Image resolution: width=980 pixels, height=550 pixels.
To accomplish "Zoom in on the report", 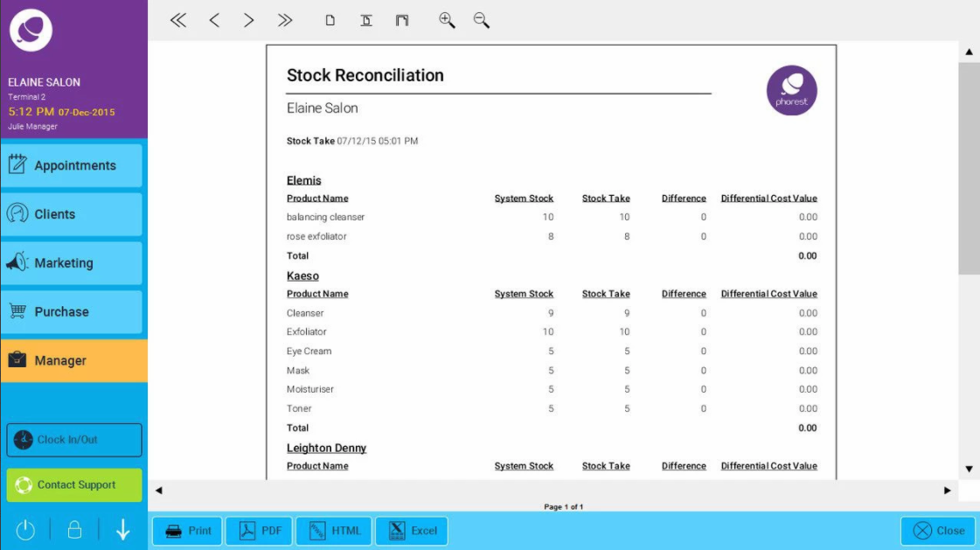I will point(447,21).
